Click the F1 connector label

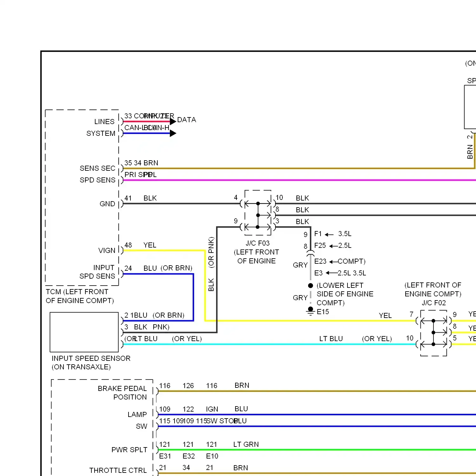tap(318, 234)
